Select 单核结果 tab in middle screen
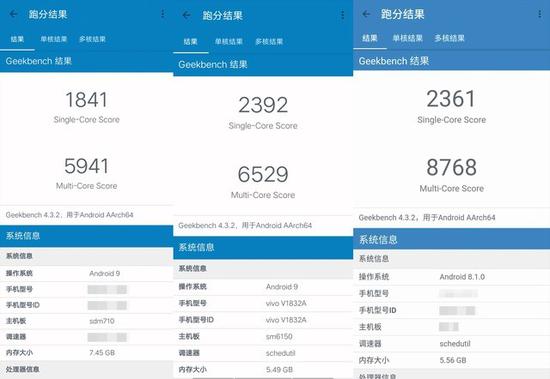Image resolution: width=550 pixels, height=379 pixels. point(229,41)
